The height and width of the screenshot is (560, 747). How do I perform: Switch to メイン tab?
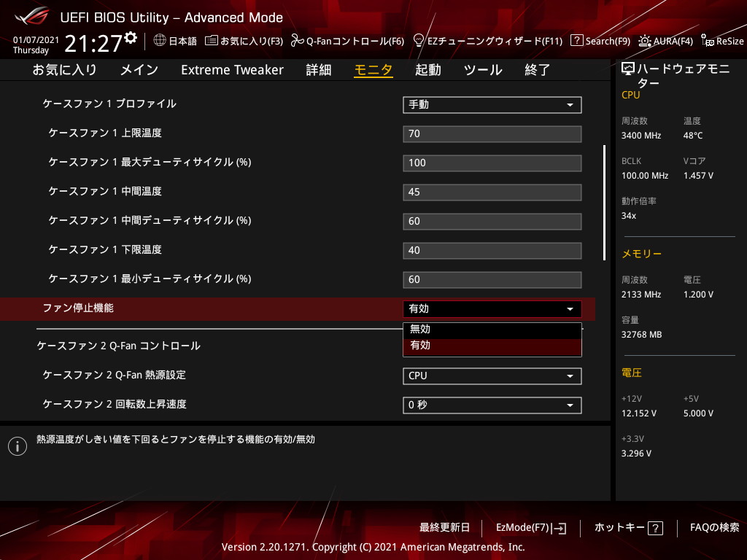(139, 70)
